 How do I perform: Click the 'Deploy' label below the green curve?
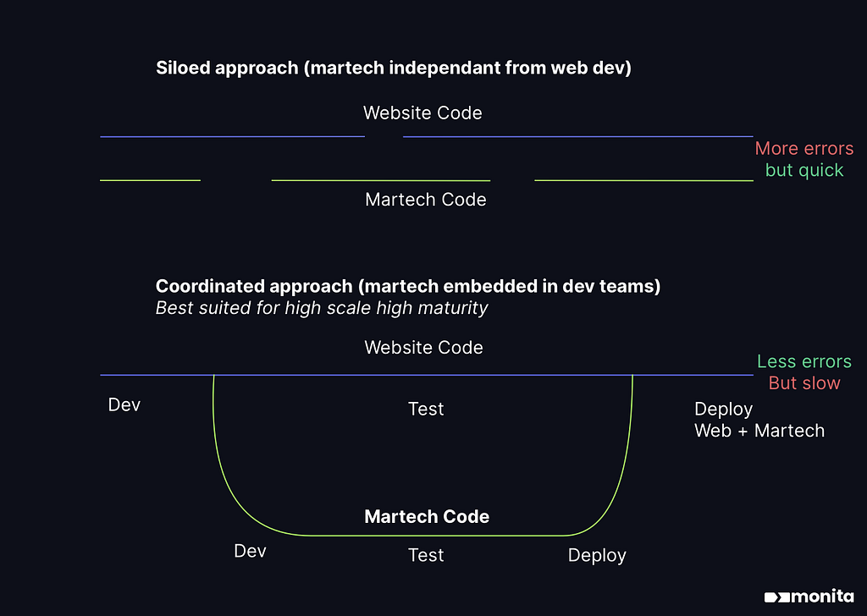tap(597, 555)
